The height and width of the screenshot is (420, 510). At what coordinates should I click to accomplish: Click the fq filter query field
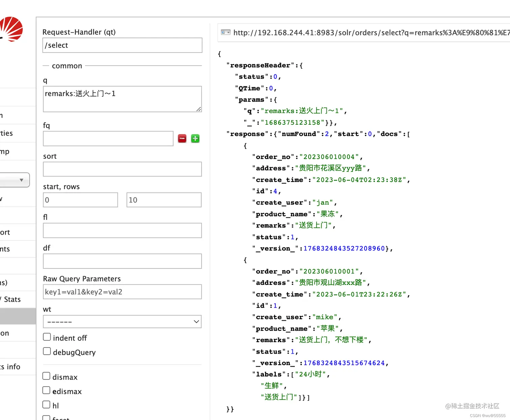108,139
